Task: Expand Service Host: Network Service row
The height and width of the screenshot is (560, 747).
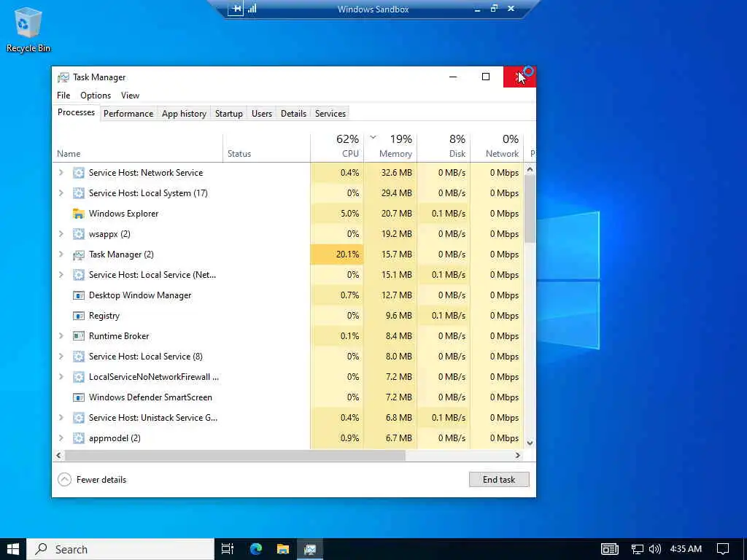Action: [x=61, y=173]
